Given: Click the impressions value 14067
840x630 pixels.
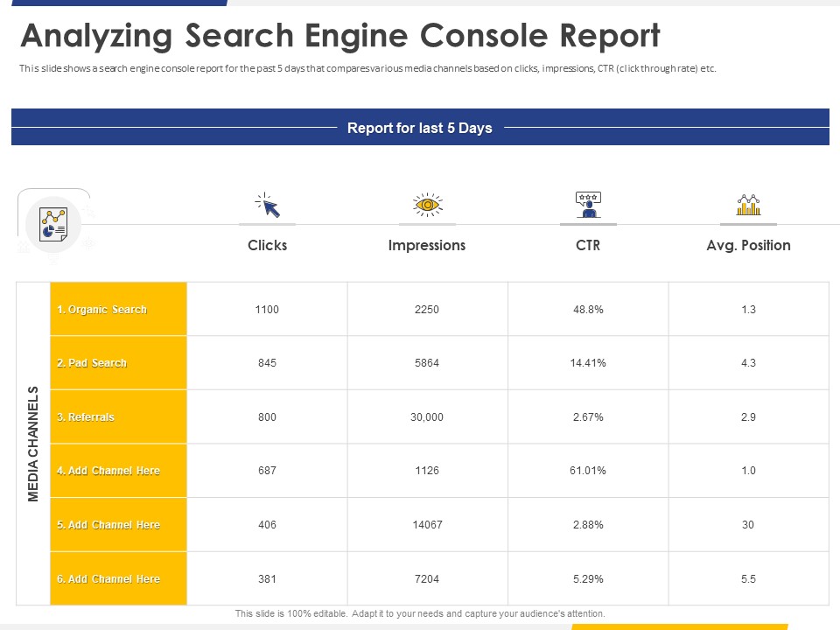Looking at the screenshot, I should pyautogui.click(x=427, y=525).
